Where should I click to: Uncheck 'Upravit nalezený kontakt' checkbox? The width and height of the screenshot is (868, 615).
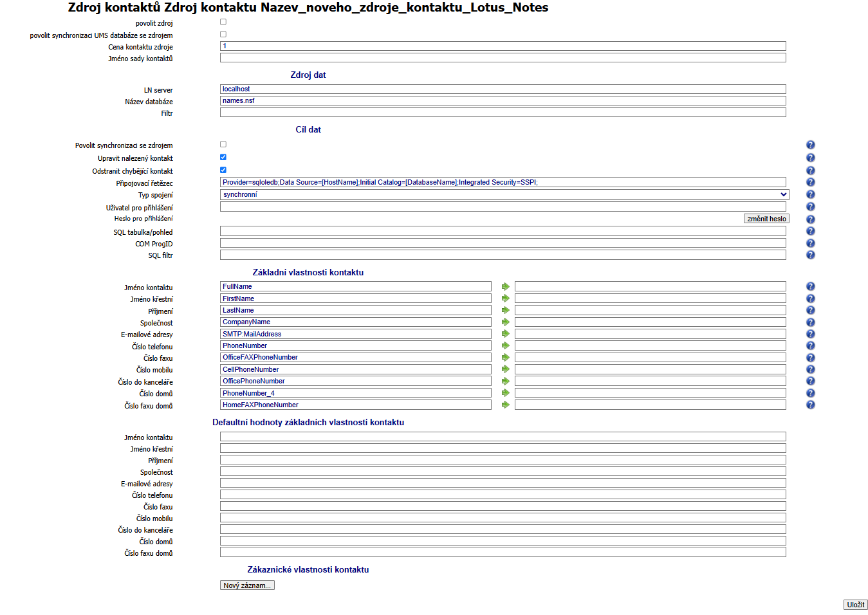point(223,157)
